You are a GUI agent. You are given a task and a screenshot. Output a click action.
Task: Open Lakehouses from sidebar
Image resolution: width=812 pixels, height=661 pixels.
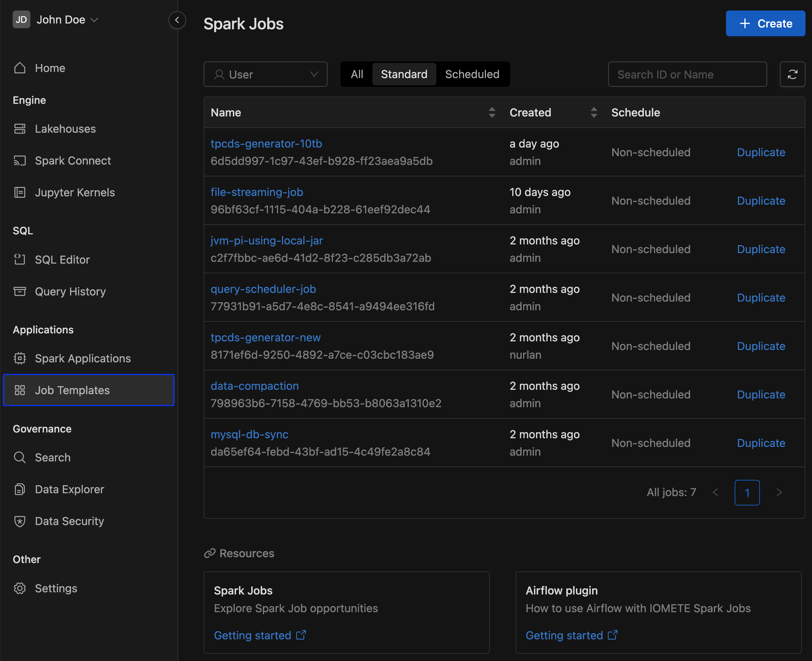65,128
